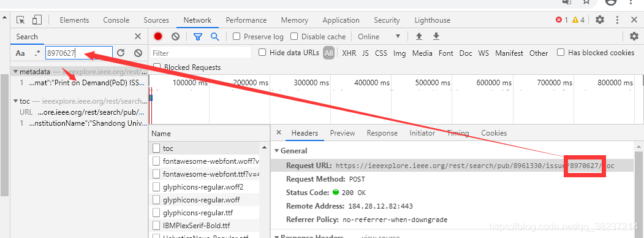Open the Memory tab

[295, 20]
